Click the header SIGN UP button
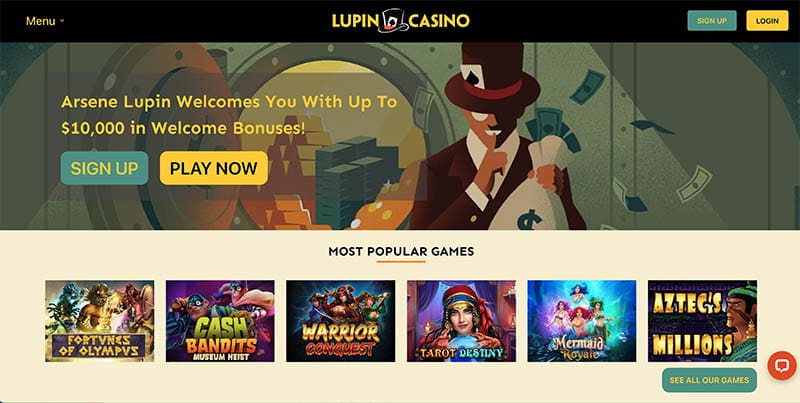This screenshot has height=403, width=800. point(712,21)
